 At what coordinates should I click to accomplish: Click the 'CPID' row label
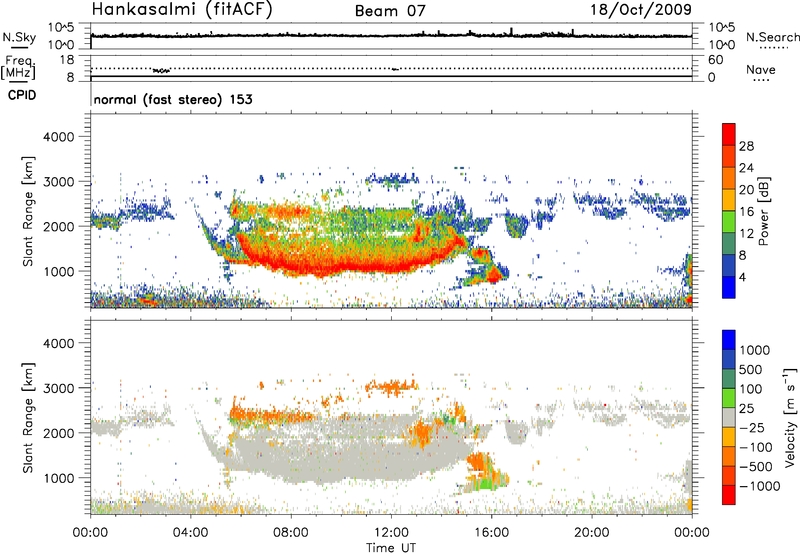[22, 95]
